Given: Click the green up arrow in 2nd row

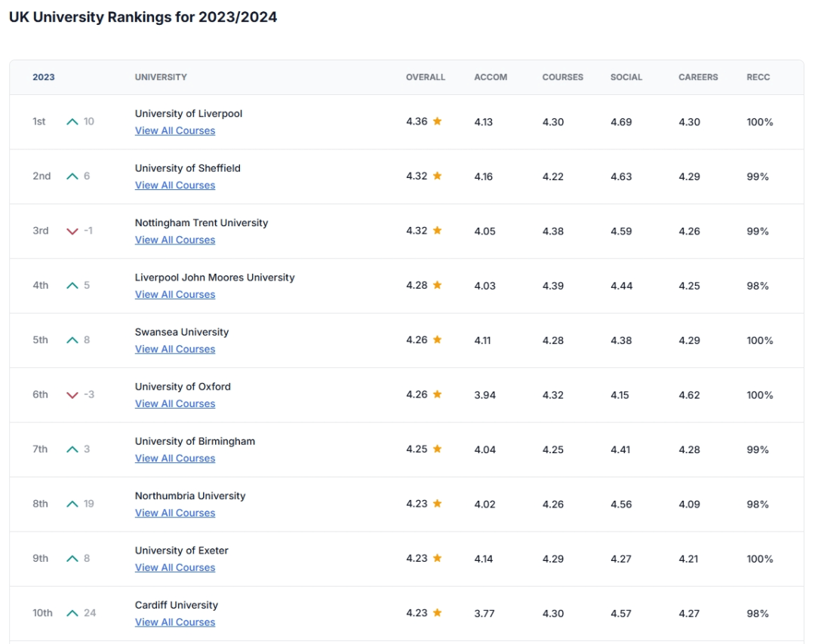Looking at the screenshot, I should tap(72, 176).
